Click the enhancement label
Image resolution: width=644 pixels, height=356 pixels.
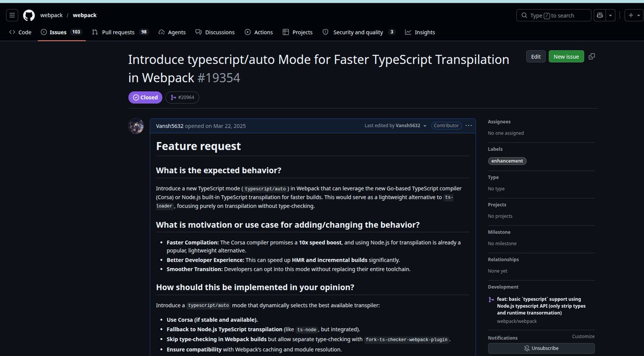[508, 161]
